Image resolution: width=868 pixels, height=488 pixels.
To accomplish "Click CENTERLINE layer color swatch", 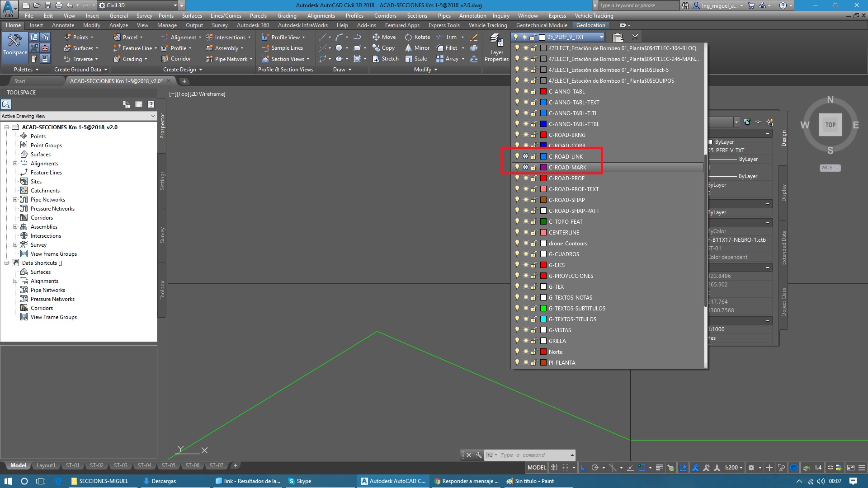I will tap(543, 233).
